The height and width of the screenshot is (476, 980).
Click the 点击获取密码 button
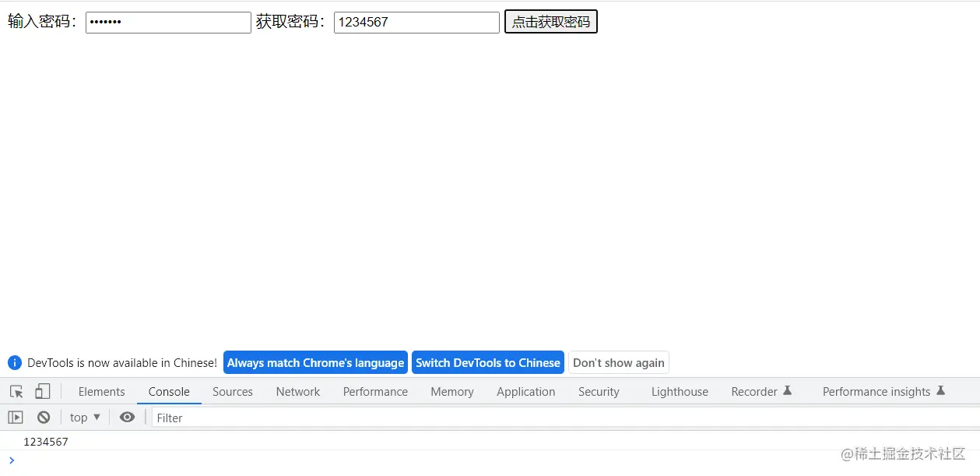click(551, 22)
